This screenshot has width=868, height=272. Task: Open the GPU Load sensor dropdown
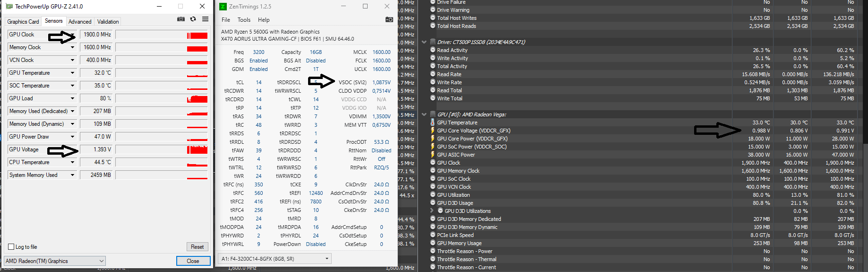72,98
